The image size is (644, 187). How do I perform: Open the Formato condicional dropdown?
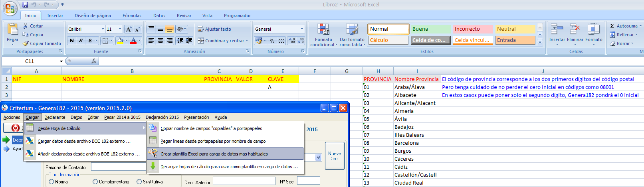323,35
